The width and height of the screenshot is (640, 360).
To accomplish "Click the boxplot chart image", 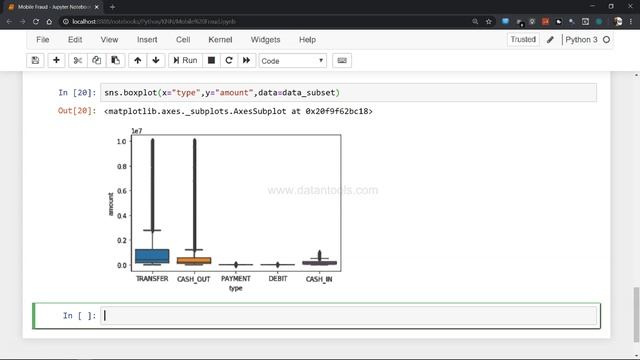I will pyautogui.click(x=224, y=210).
